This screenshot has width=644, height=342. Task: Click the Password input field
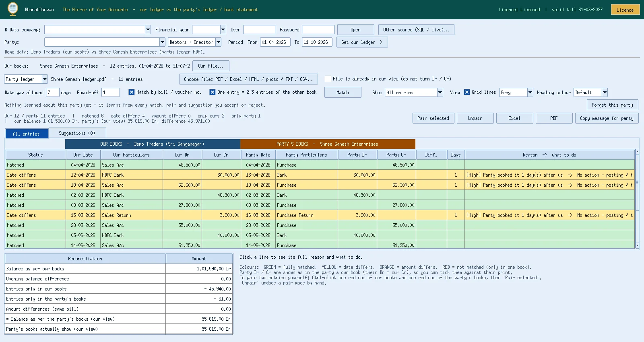(x=318, y=30)
